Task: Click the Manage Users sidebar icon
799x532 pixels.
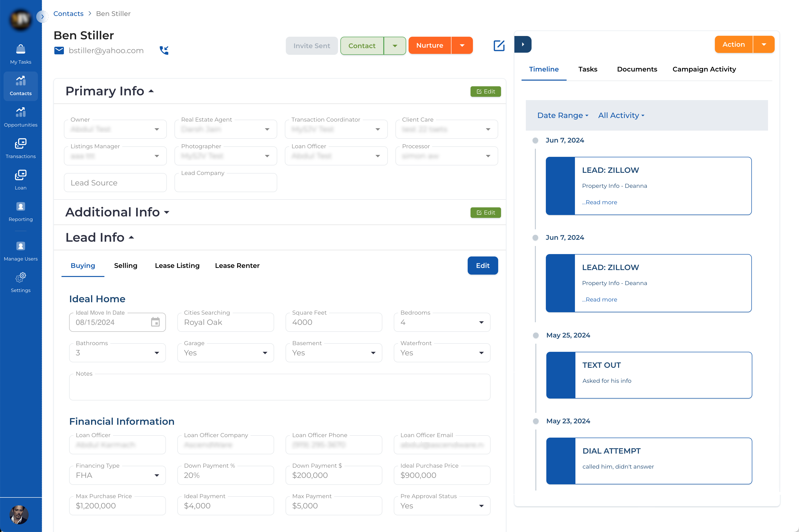Action: (x=21, y=246)
